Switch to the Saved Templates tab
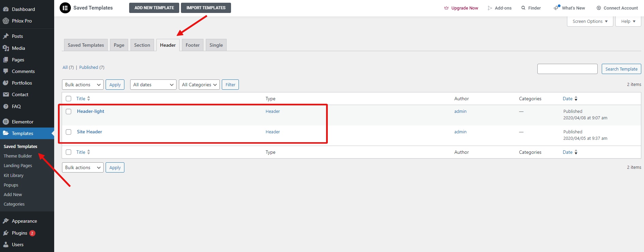The height and width of the screenshot is (252, 644). pos(86,45)
